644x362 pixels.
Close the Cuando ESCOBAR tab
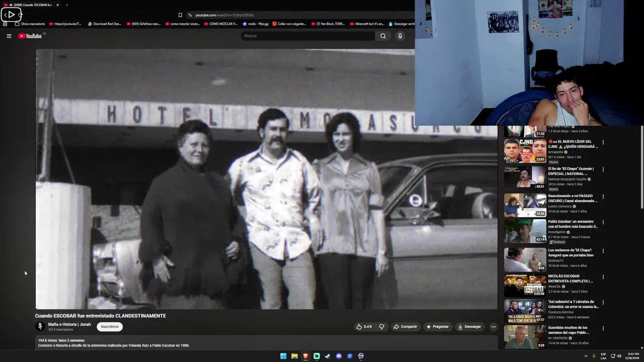tap(57, 5)
